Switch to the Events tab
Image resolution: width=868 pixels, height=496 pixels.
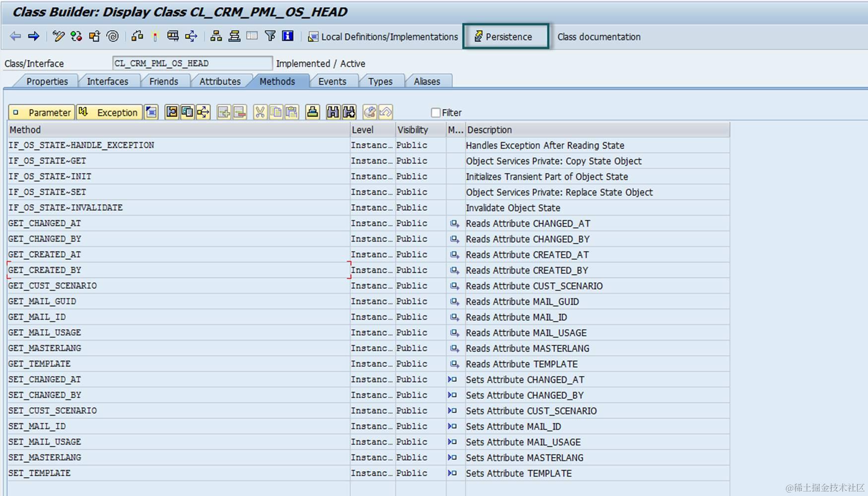(x=332, y=81)
